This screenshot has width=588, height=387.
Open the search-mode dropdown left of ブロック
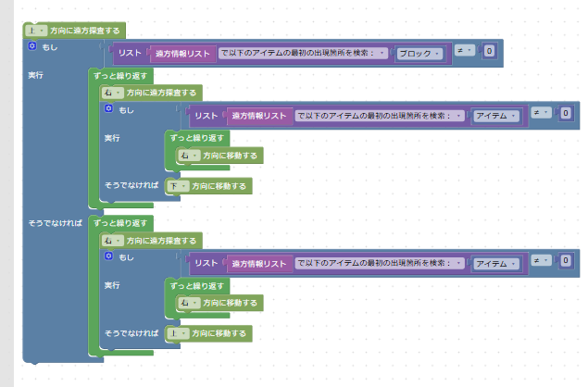point(303,53)
